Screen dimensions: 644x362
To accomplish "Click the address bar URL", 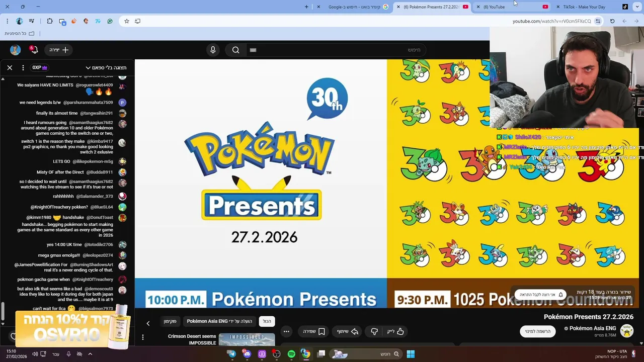I will [x=551, y=21].
